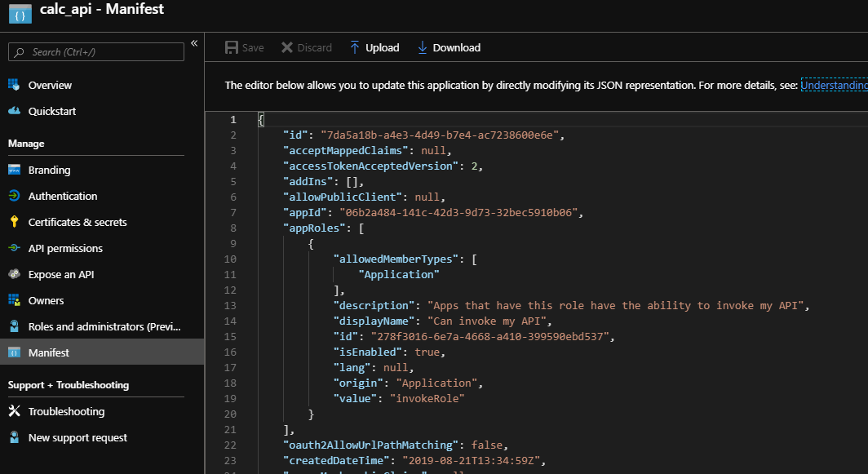
Task: Open New support request
Action: click(x=77, y=437)
